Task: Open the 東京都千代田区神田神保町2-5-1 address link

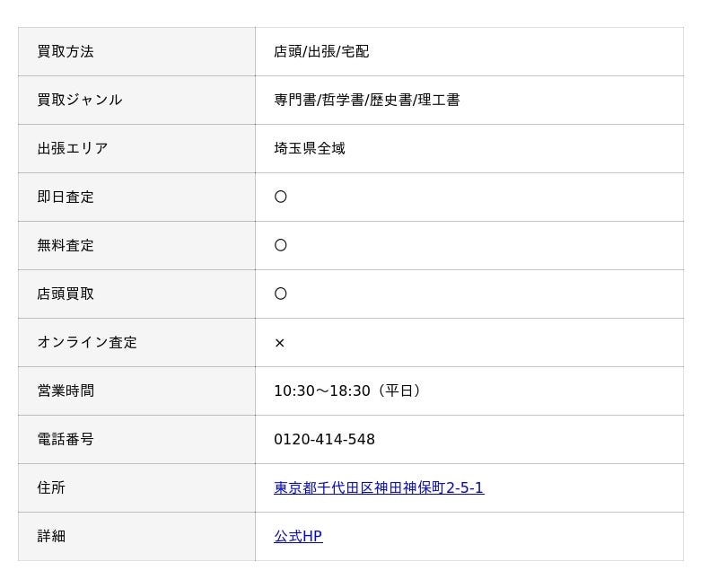Action: coord(379,487)
